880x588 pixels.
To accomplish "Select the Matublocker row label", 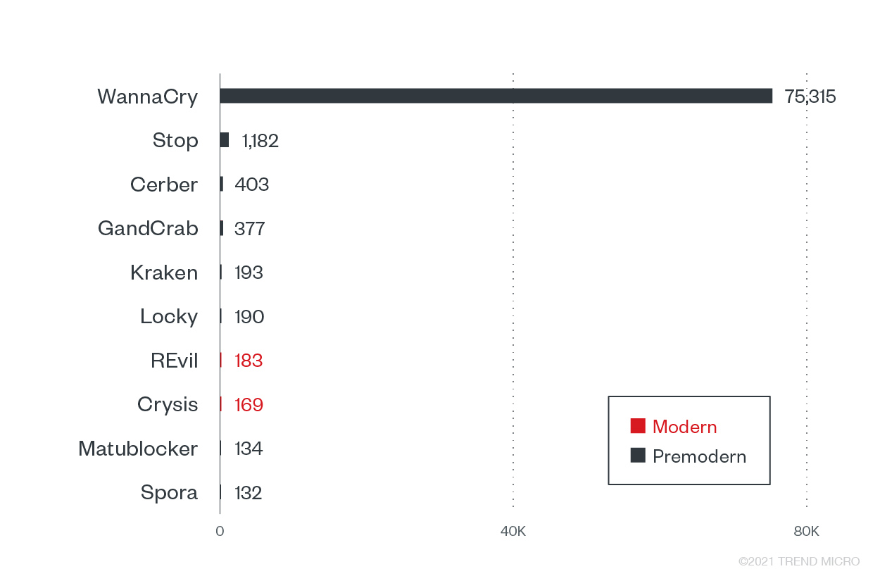I will pos(138,449).
